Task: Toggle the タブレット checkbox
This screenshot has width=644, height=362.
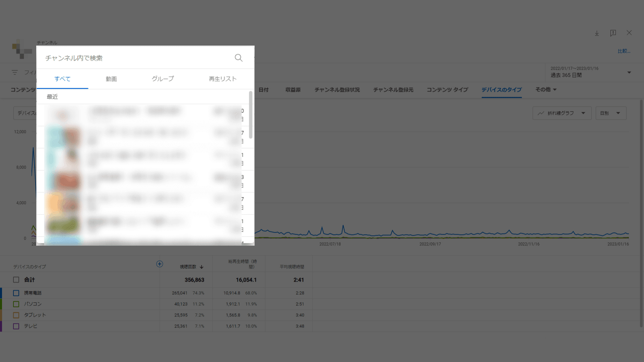Action: click(x=16, y=315)
